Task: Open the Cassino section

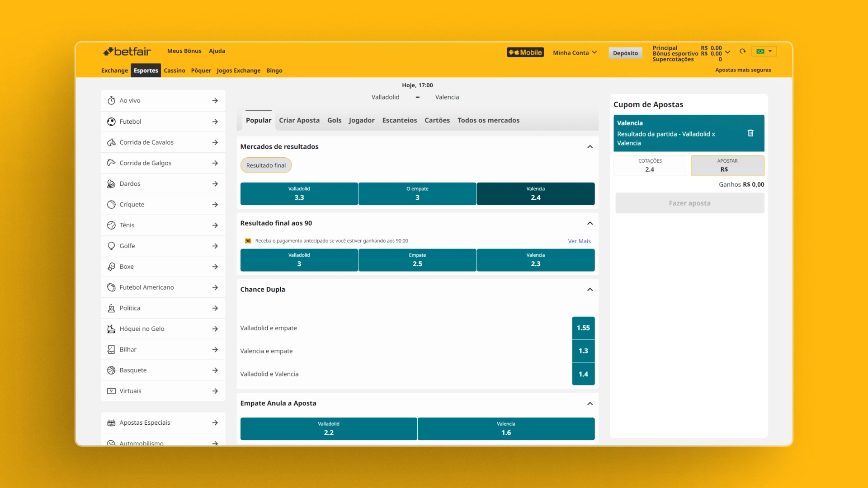Action: coord(175,70)
